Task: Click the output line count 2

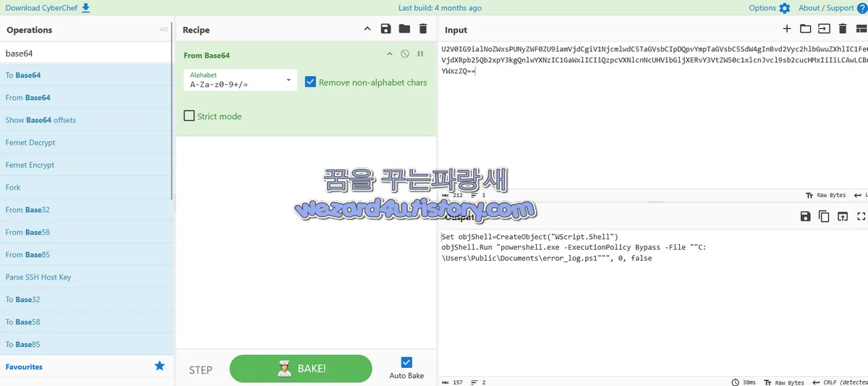Action: pos(484,382)
